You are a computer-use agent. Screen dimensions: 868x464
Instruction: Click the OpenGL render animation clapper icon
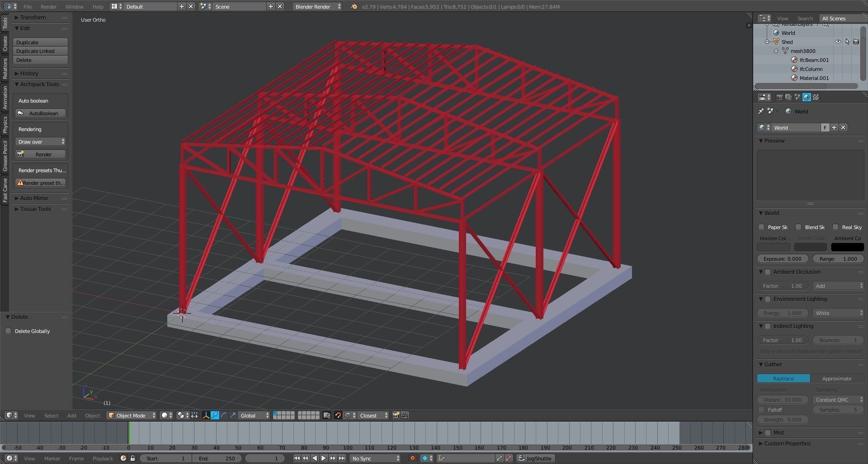(x=405, y=415)
